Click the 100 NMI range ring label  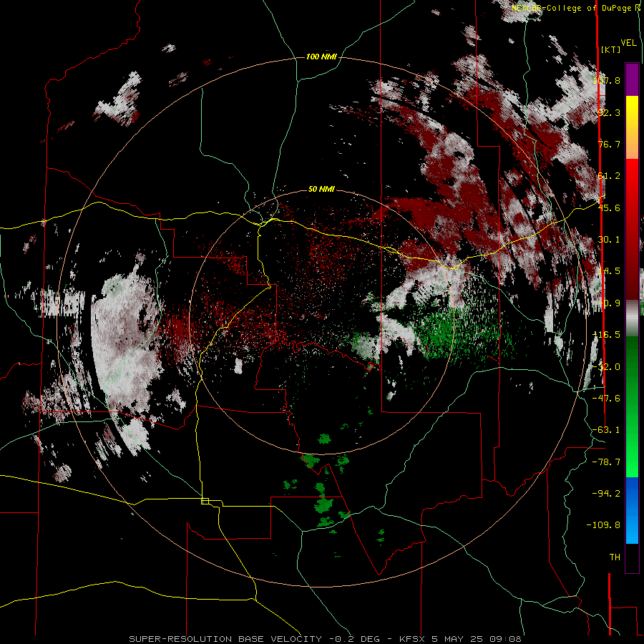tap(321, 57)
